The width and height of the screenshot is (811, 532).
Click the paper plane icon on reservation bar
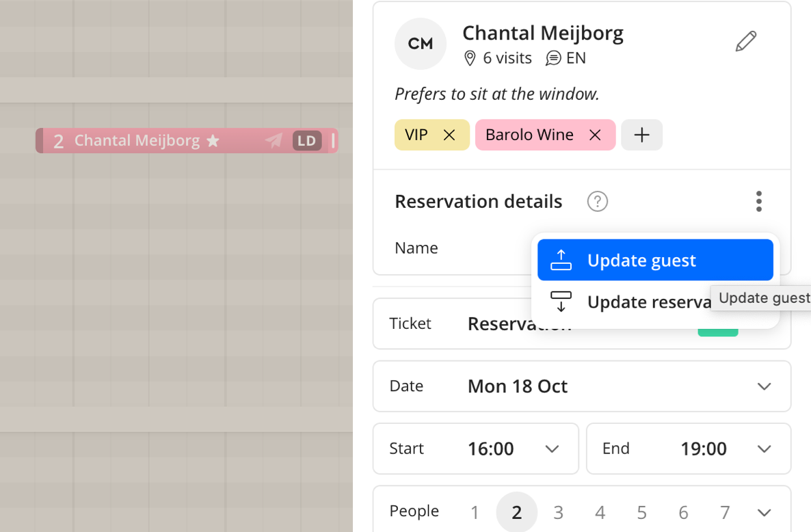(x=274, y=140)
